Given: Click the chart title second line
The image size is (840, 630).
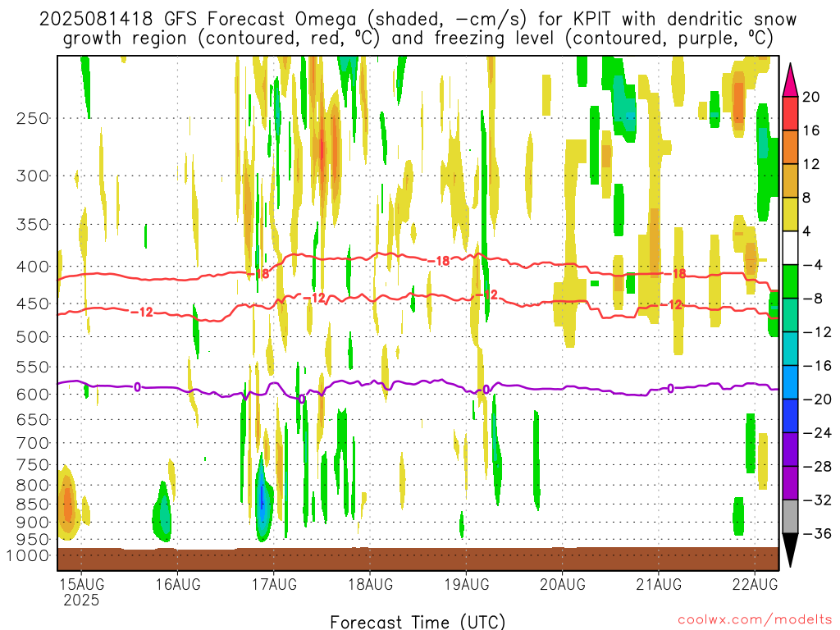Looking at the screenshot, I should coord(418,39).
